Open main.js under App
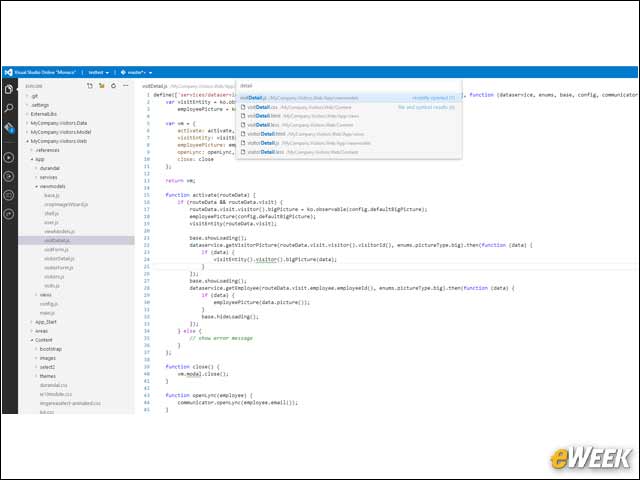This screenshot has width=640, height=480. pyautogui.click(x=47, y=313)
